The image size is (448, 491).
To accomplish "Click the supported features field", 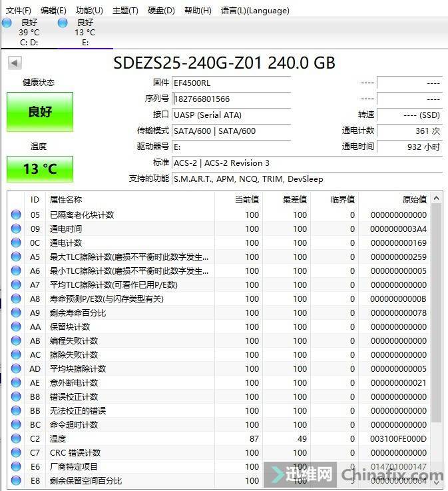I will 308,179.
